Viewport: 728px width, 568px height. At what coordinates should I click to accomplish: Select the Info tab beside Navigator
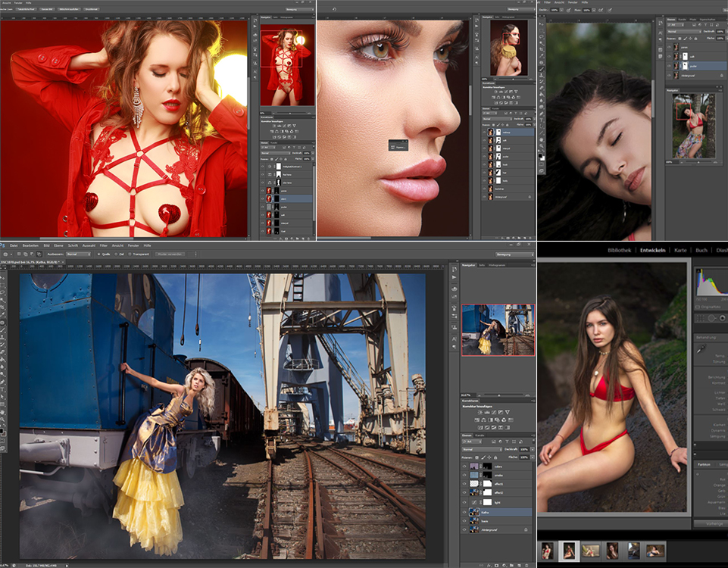click(482, 265)
